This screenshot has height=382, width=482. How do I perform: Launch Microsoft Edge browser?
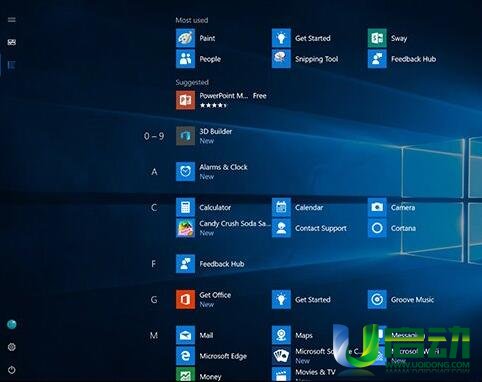(211, 356)
